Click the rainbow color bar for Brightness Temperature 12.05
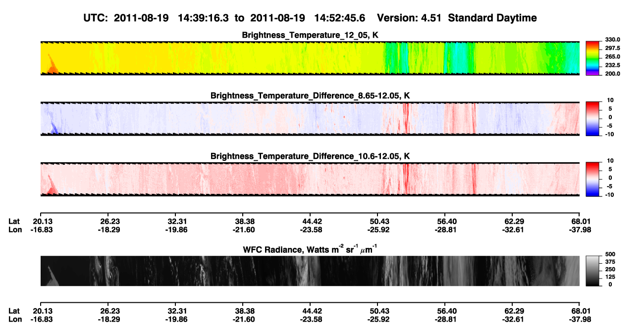Screen dimensions: 644x330 tap(591, 58)
